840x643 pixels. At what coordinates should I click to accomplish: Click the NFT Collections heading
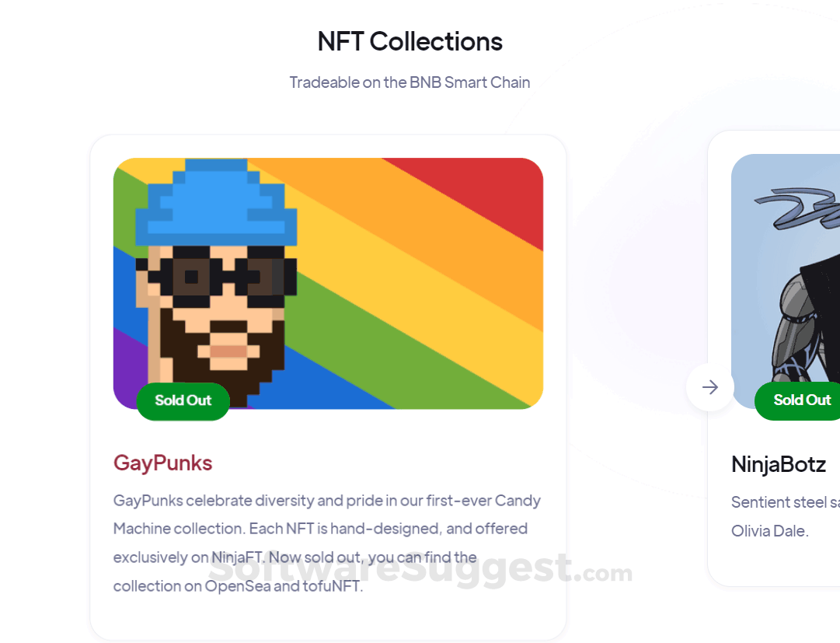[410, 41]
